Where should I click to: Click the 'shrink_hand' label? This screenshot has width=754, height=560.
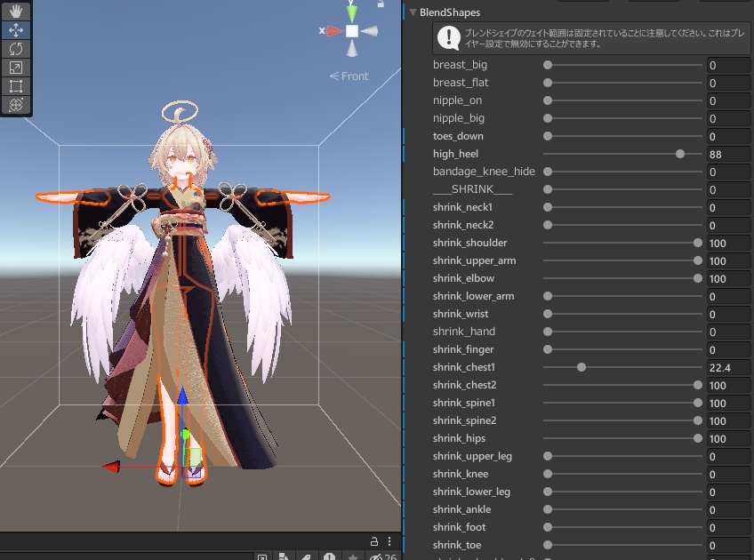pos(463,332)
